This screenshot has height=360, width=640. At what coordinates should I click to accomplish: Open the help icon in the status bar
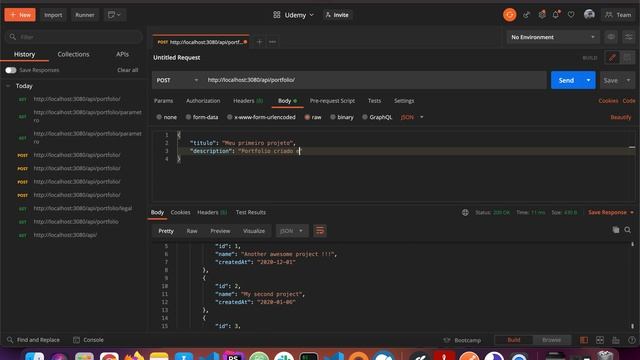click(632, 340)
